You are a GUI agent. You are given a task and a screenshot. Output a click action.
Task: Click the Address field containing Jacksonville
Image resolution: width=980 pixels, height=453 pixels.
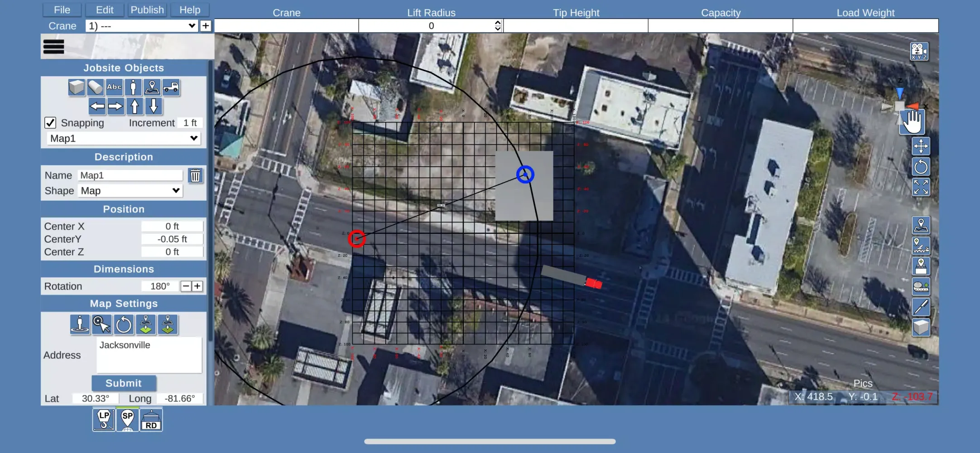pos(149,355)
